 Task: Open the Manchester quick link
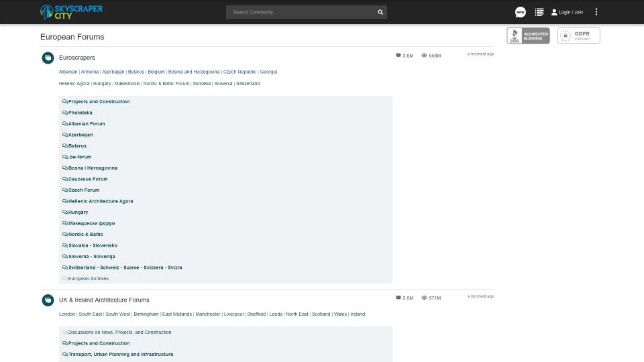[208, 314]
